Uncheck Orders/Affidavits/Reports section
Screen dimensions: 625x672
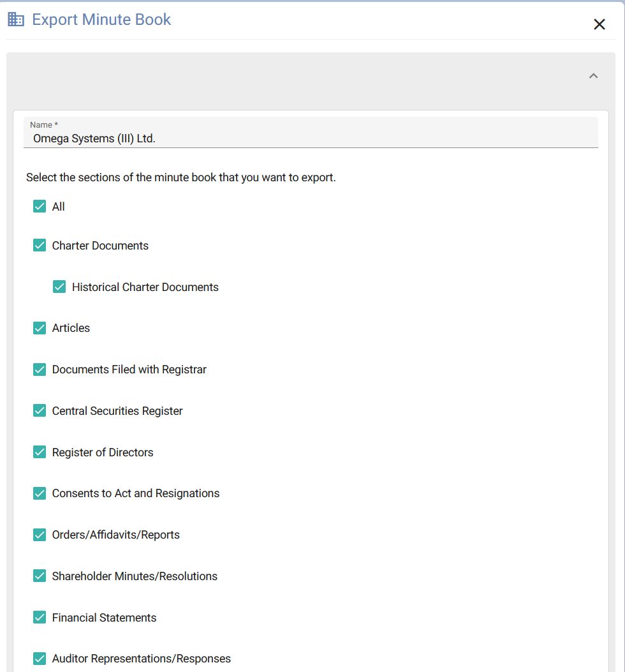pos(40,535)
